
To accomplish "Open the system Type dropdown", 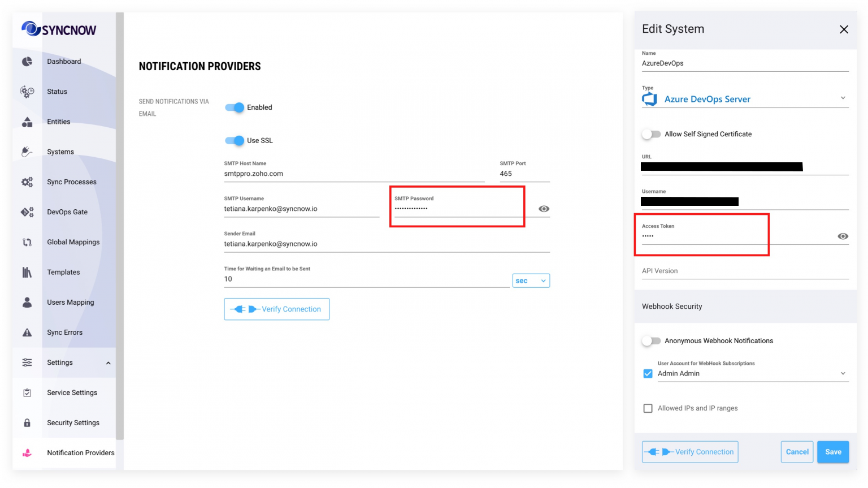I will (745, 99).
